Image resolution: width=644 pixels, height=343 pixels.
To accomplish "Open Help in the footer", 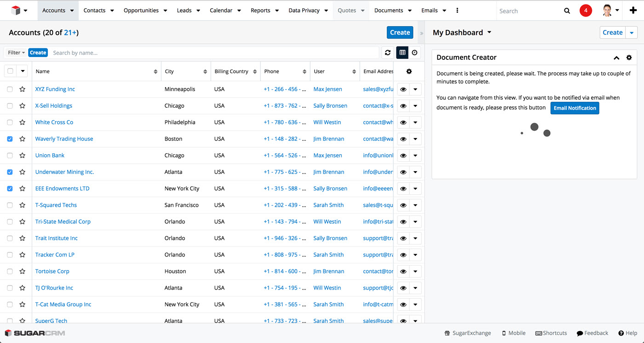I will pyautogui.click(x=628, y=333).
